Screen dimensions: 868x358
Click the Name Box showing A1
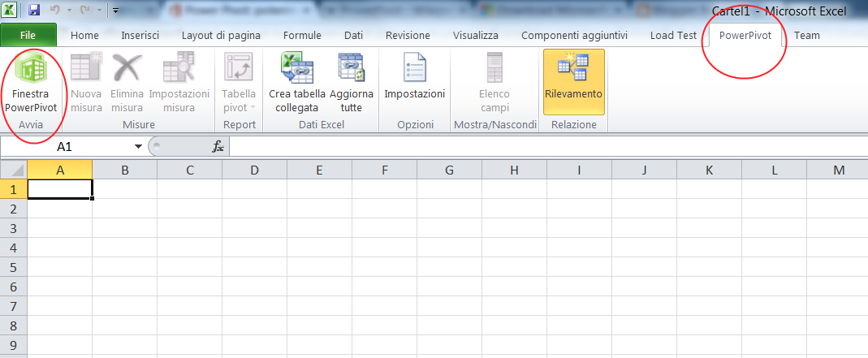click(67, 147)
